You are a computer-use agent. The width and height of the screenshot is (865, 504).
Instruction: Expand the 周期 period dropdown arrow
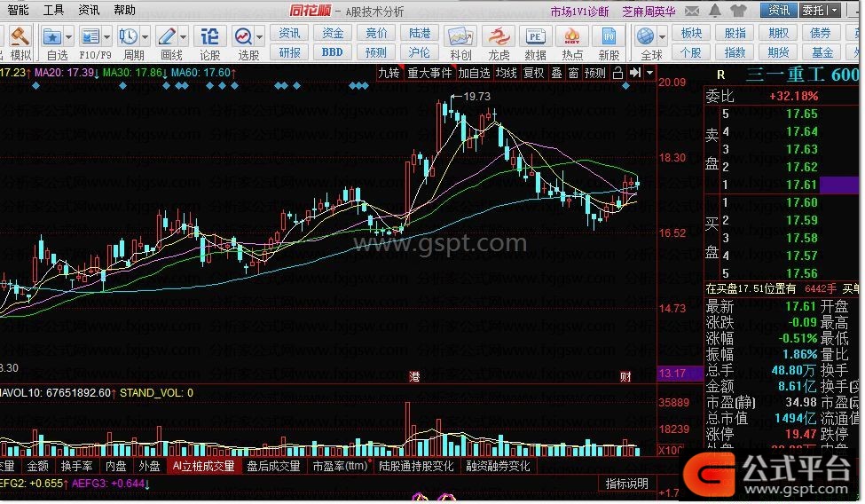[145, 37]
